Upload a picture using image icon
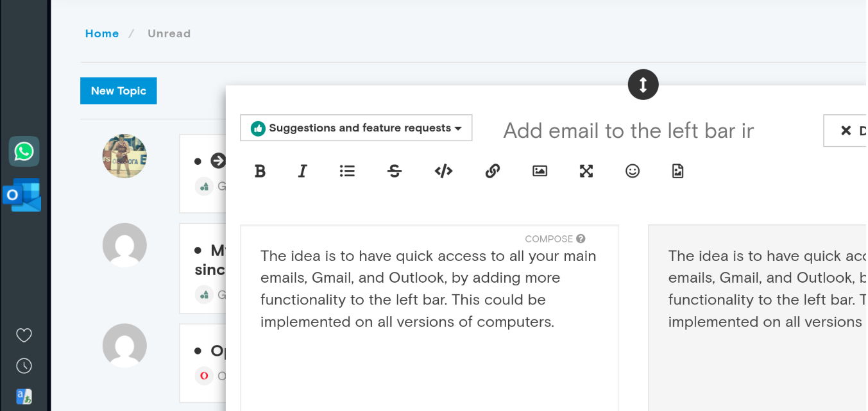This screenshot has width=868, height=411. [x=540, y=171]
